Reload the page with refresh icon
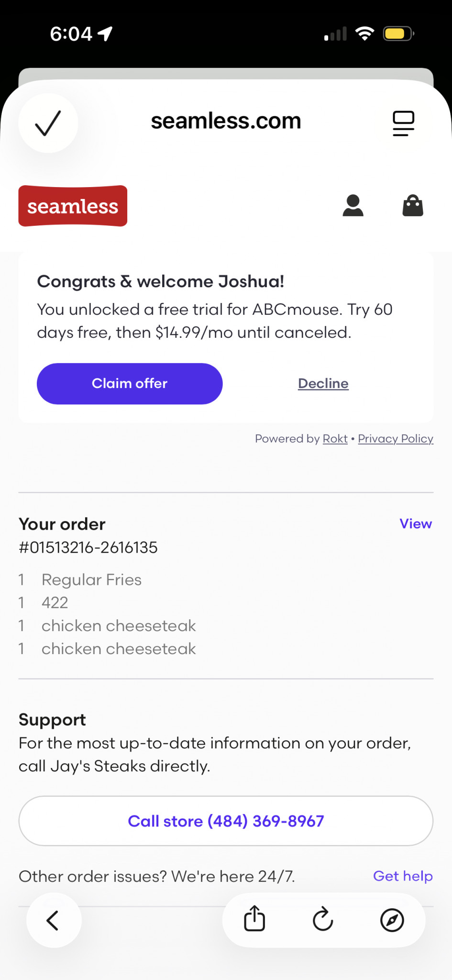This screenshot has width=452, height=980. pyautogui.click(x=323, y=919)
